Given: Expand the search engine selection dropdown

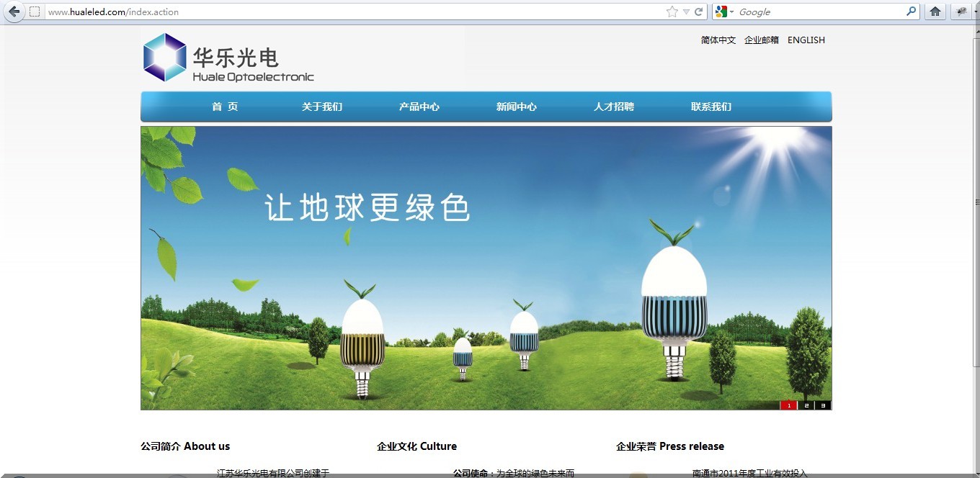Looking at the screenshot, I should (x=731, y=12).
